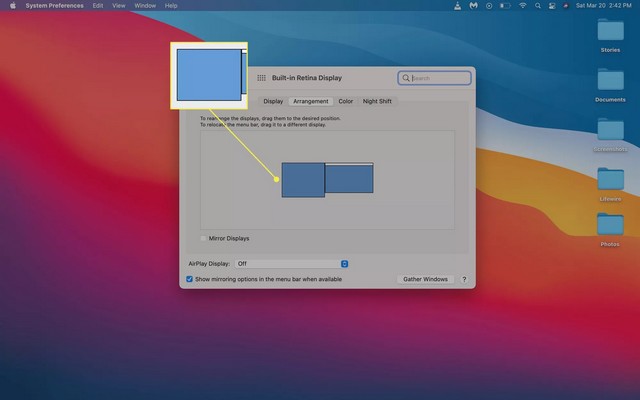Click the Wi-Fi status icon
640x400 pixels.
(522, 5)
